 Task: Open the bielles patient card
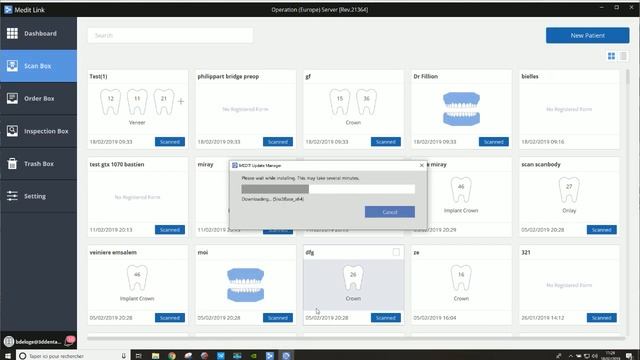point(569,109)
